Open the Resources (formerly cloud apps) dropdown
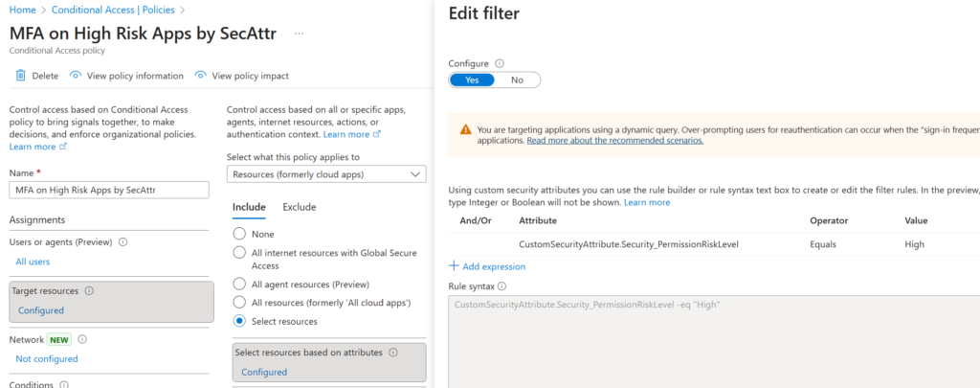Image resolution: width=980 pixels, height=388 pixels. pyautogui.click(x=326, y=174)
